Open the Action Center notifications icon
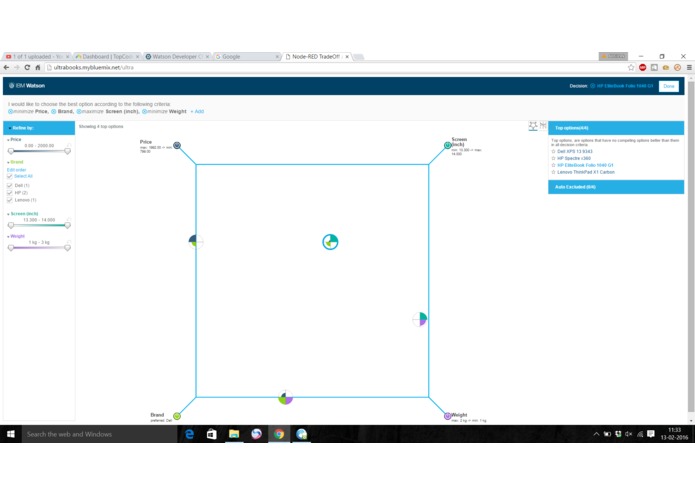Image resolution: width=695 pixels, height=494 pixels. (x=651, y=434)
